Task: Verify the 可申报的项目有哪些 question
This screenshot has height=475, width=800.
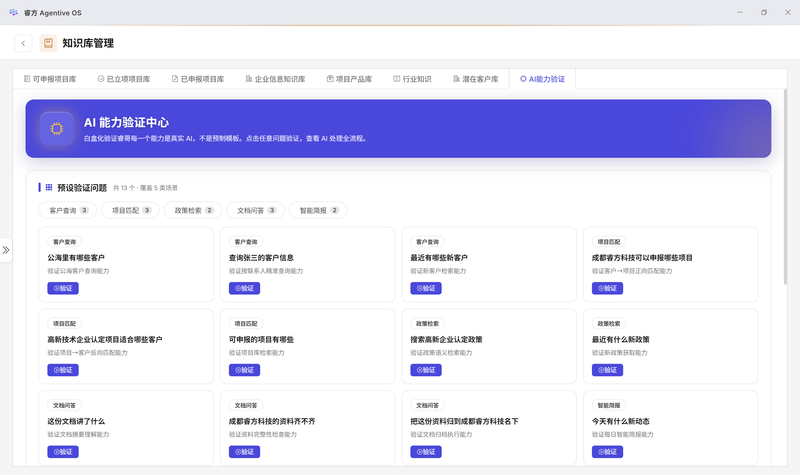Action: pyautogui.click(x=244, y=370)
